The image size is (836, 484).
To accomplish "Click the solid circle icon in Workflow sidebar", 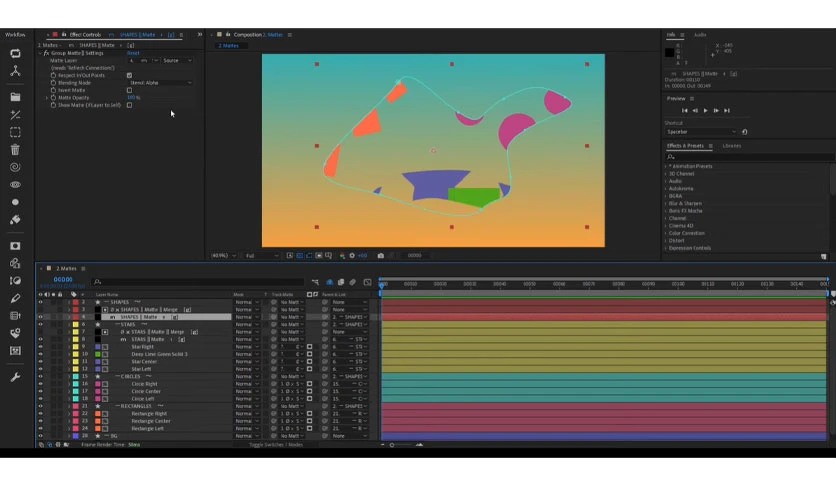I will (15, 202).
